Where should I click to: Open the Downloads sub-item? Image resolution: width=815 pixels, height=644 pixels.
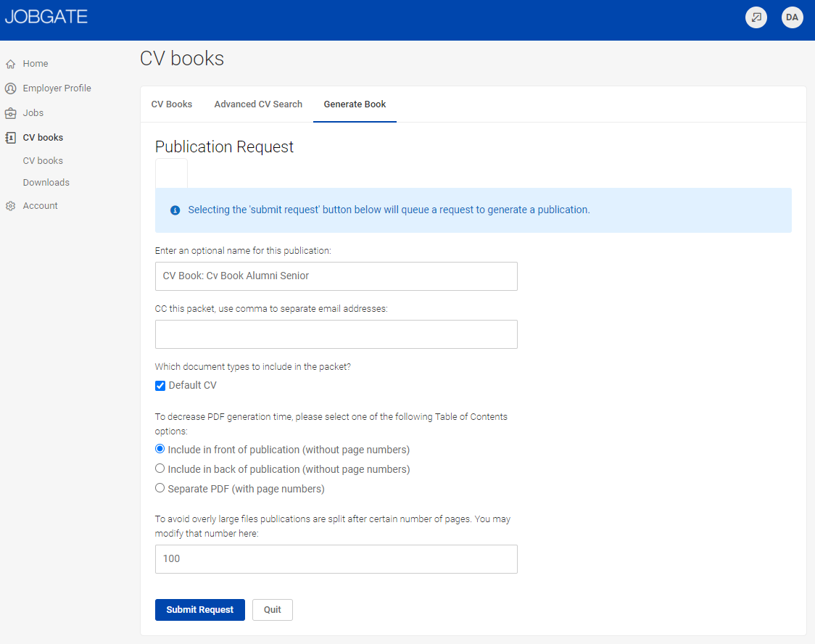point(46,183)
